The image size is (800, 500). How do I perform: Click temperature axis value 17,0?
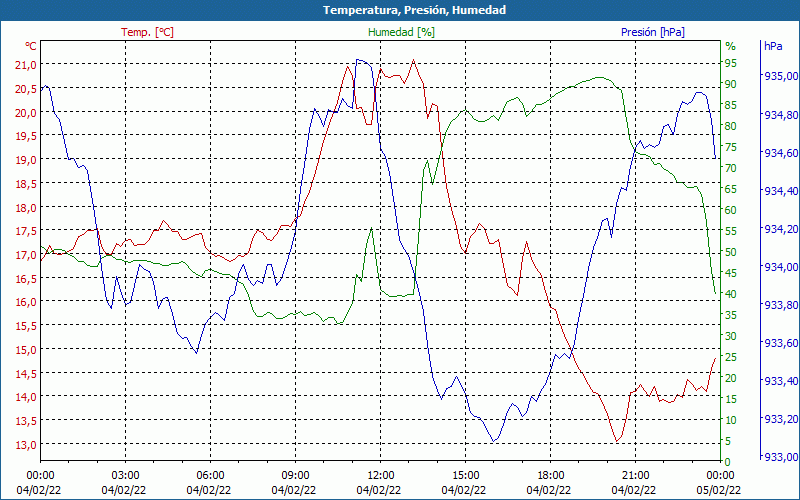pyautogui.click(x=26, y=255)
